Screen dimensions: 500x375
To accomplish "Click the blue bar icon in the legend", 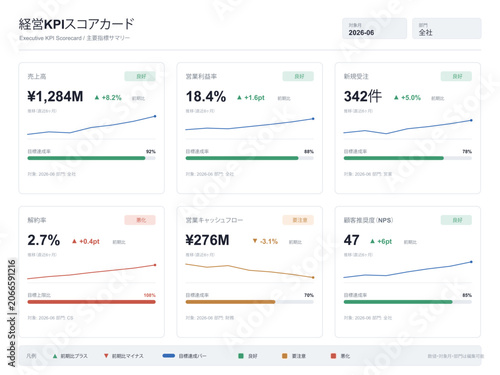I will pos(169,356).
